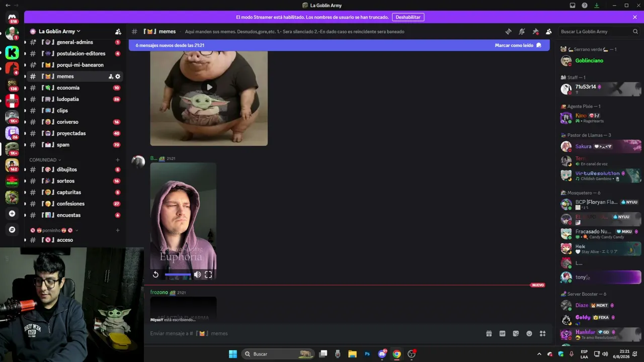Open the green K server icon

12,52
